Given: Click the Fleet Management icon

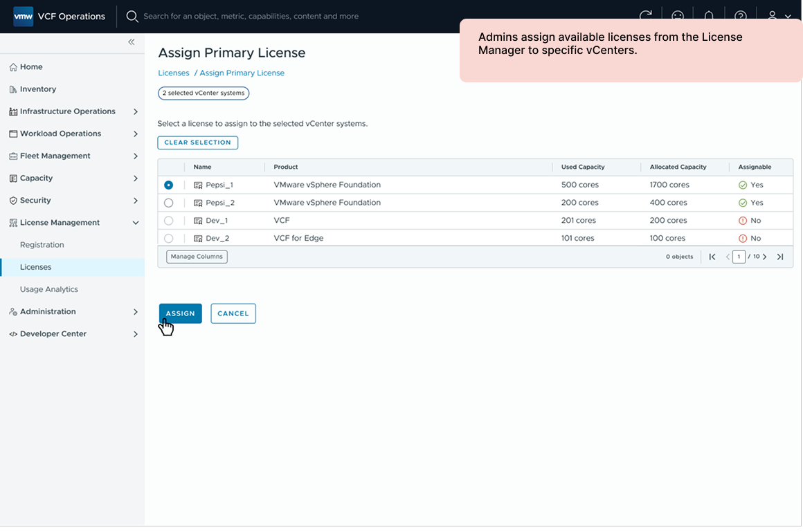Looking at the screenshot, I should (x=13, y=156).
